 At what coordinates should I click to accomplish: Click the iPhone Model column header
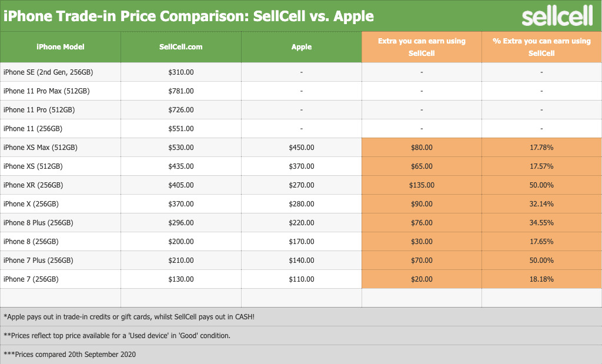(x=61, y=47)
